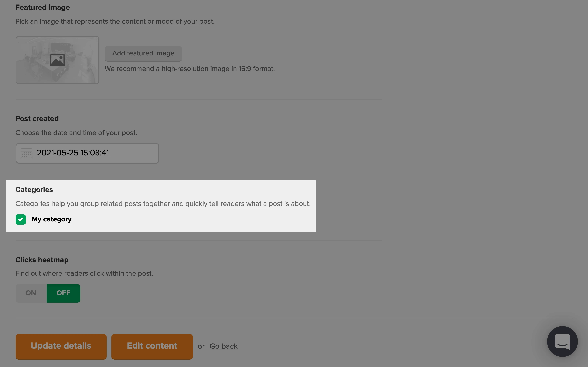Select the OFF heatmap option
588x367 pixels.
point(63,293)
